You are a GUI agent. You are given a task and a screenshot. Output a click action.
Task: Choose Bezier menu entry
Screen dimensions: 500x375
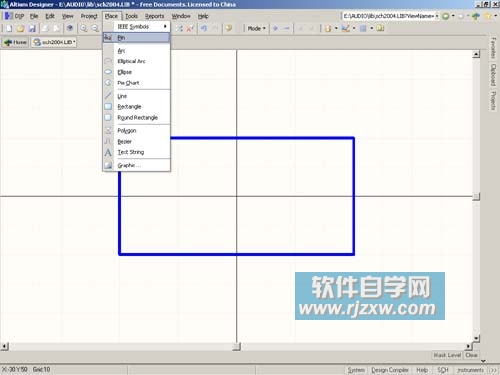tap(136, 141)
